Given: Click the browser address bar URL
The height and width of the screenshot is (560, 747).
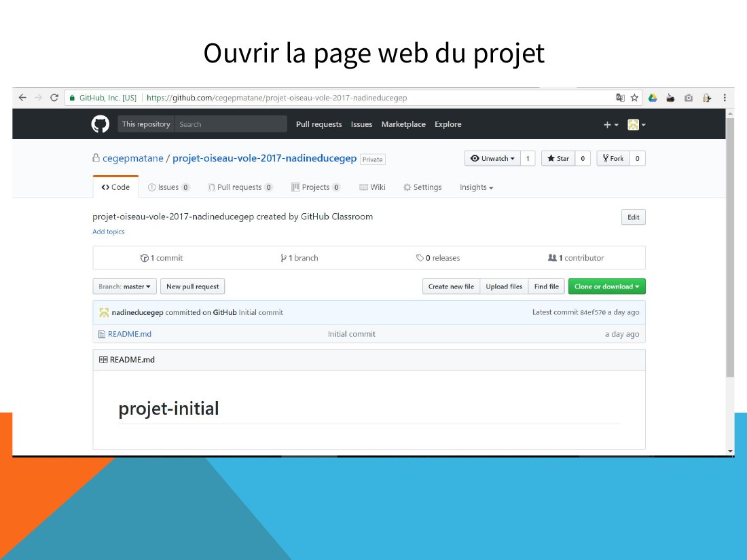Looking at the screenshot, I should 277,98.
